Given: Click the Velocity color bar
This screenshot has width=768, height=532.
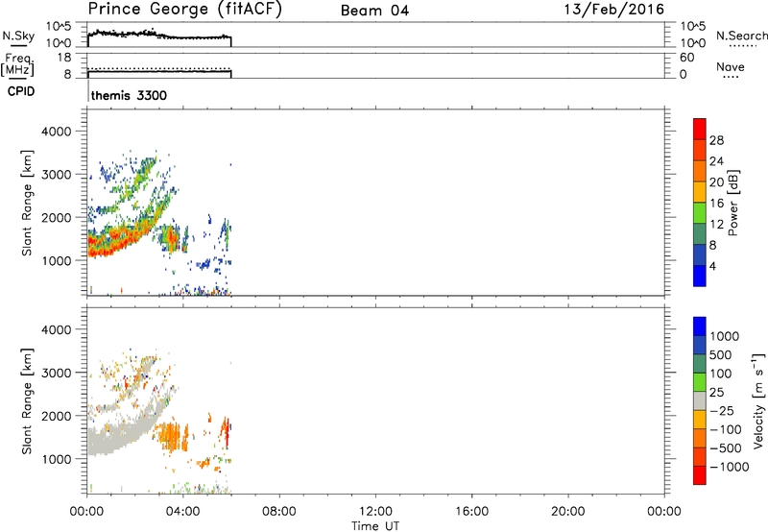Looking at the screenshot, I should (700, 400).
